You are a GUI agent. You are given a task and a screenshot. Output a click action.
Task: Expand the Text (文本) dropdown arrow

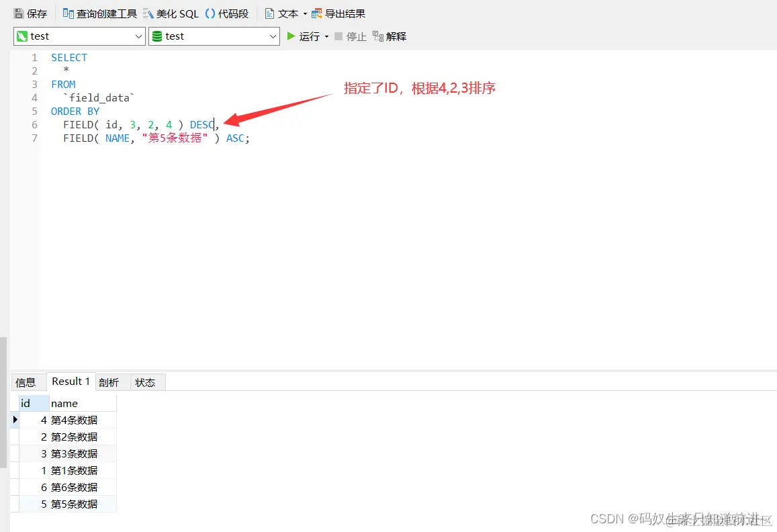coord(305,14)
